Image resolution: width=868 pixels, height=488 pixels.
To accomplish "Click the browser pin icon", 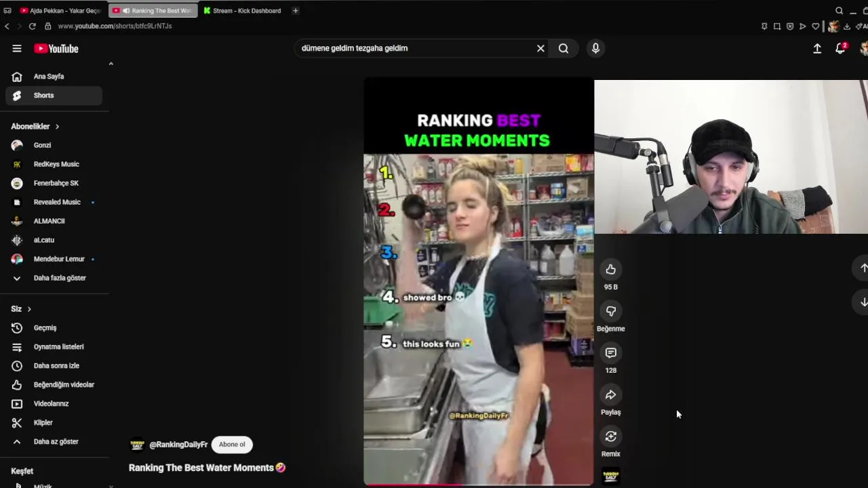I will [764, 26].
